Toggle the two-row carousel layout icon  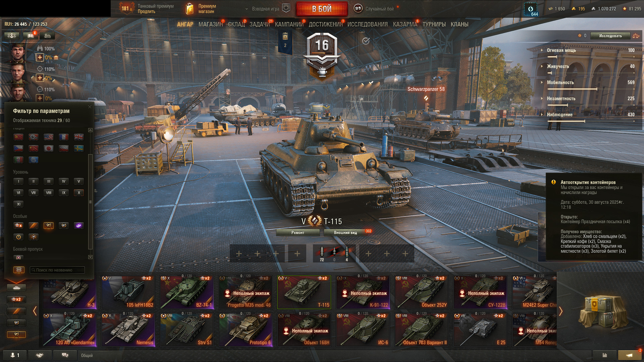19,270
